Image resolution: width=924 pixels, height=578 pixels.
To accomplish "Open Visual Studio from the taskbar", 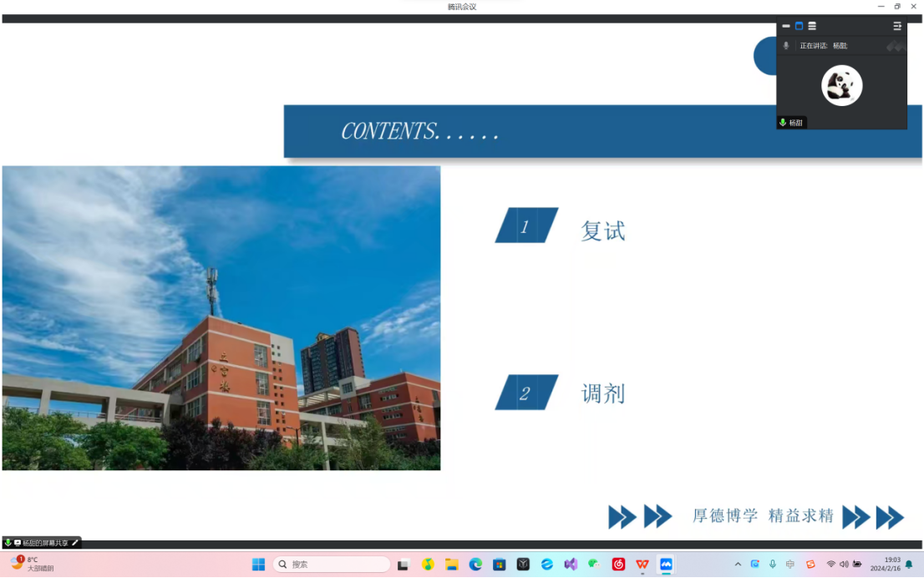I will [571, 565].
